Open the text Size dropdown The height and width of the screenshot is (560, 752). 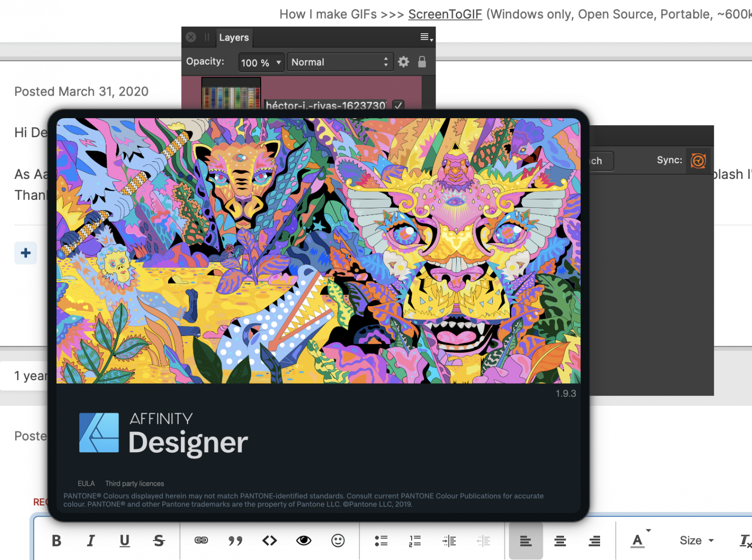pos(696,540)
